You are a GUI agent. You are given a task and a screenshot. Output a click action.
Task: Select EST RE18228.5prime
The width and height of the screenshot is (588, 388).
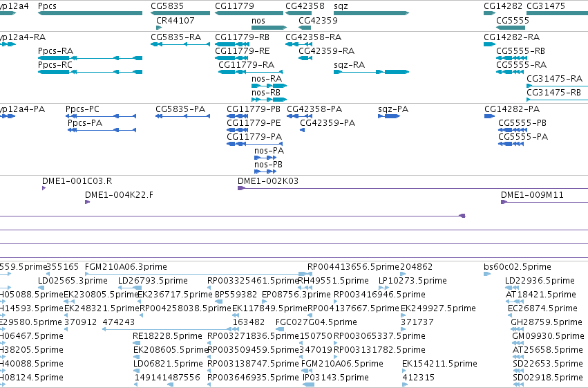click(x=167, y=336)
